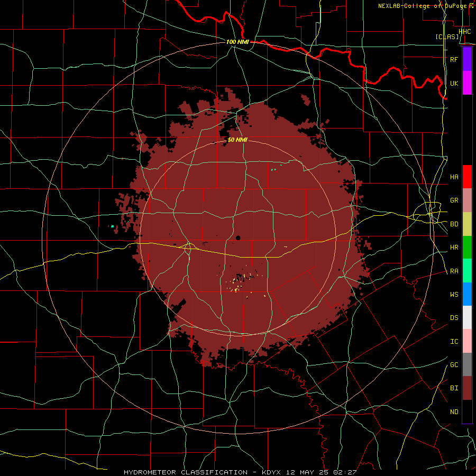
Task: Click the BI dark-red legend swatch
Action: point(467,388)
